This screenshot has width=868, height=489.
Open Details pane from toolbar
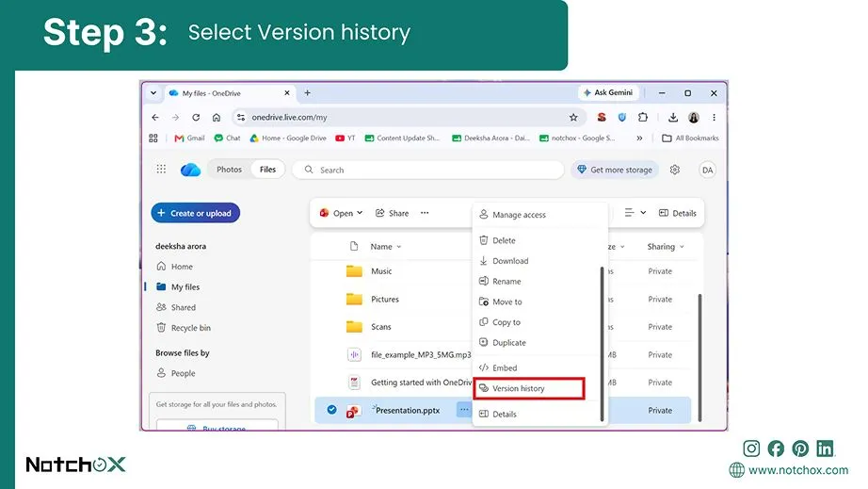pos(678,213)
